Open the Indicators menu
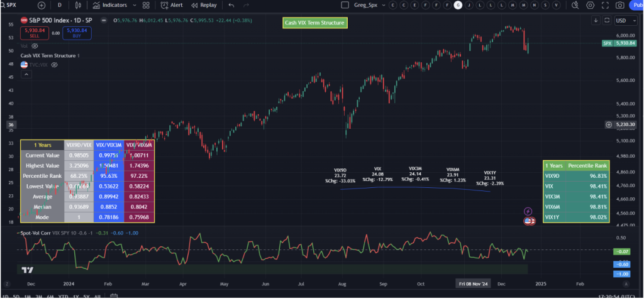644x301 pixels. point(109,5)
